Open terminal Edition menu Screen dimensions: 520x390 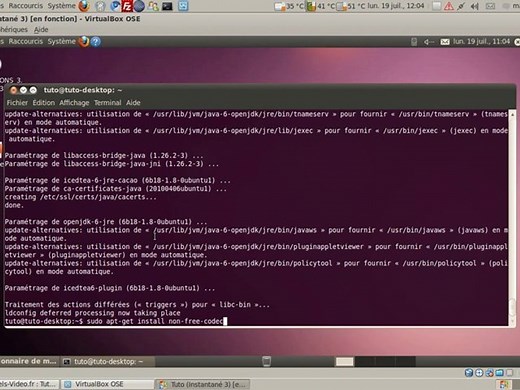(x=43, y=103)
